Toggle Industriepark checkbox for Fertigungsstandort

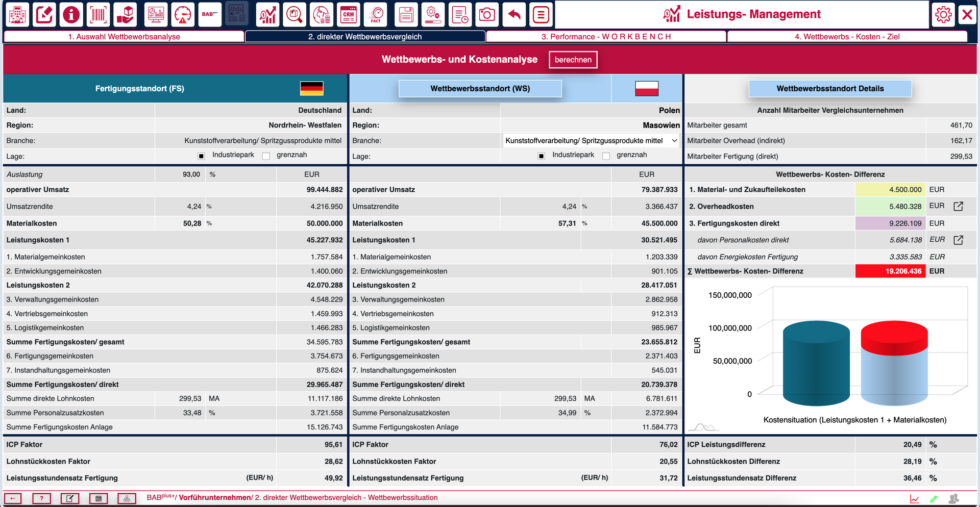(x=201, y=156)
